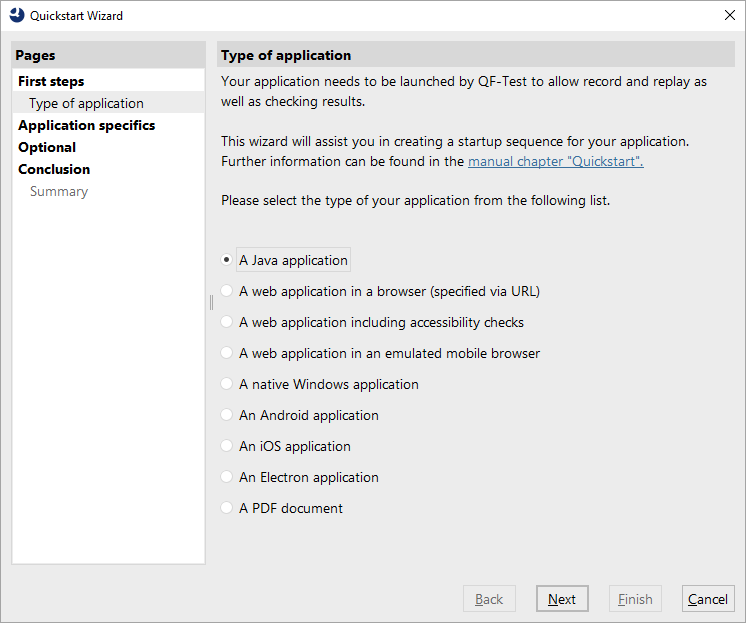The image size is (746, 623).
Task: Click the split pane divider handle
Action: click(x=211, y=303)
